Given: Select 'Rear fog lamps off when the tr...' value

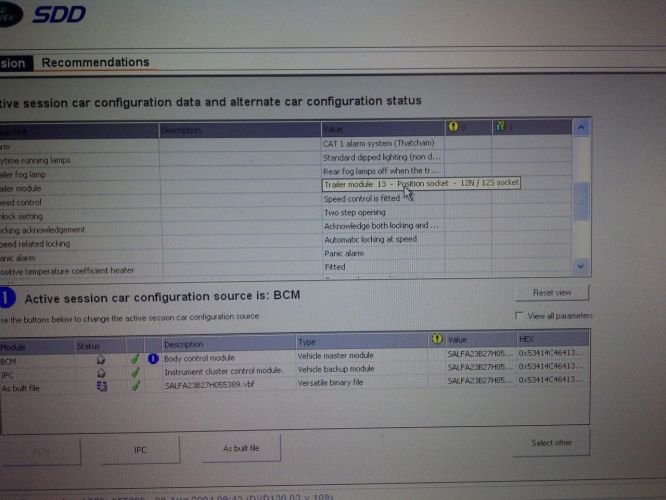Looking at the screenshot, I should pos(381,171).
